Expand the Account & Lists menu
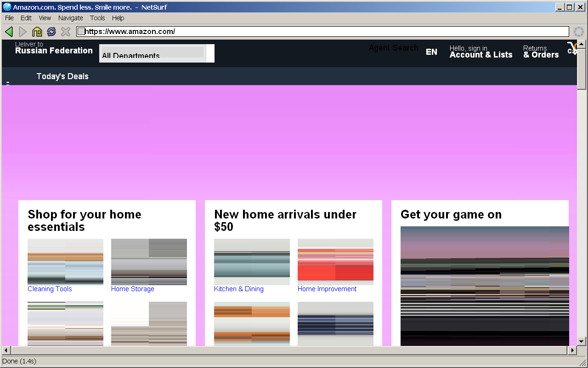Viewport: 588px width, 368px height. 481,52
